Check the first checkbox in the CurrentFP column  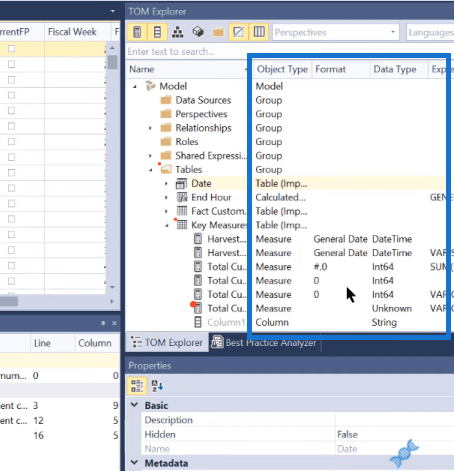point(11,49)
